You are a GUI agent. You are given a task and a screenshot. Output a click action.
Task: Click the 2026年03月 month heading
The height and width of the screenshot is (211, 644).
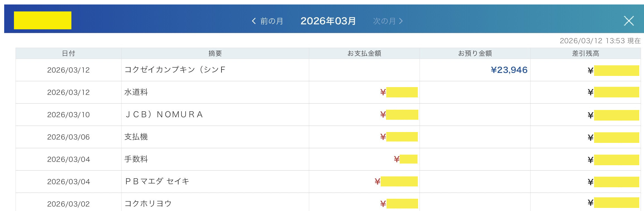coord(328,21)
